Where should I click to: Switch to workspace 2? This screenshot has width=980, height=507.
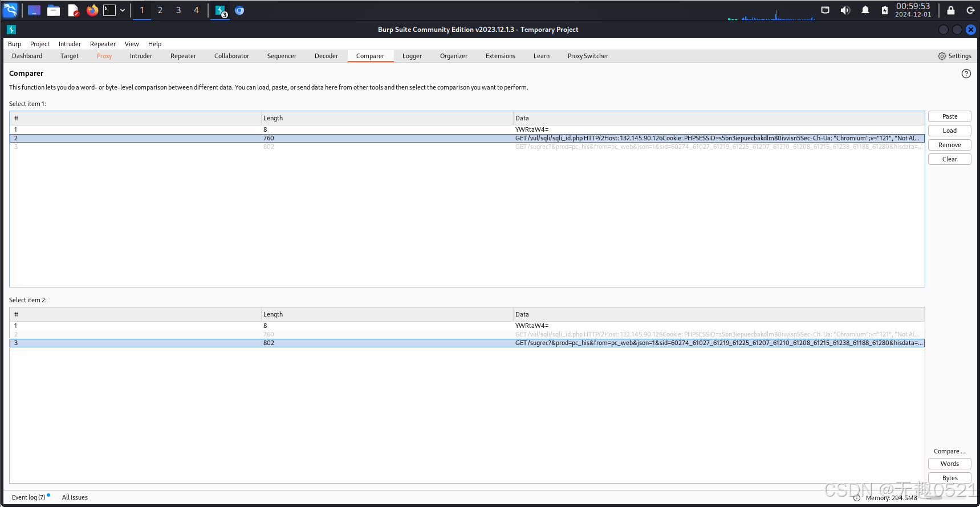click(160, 10)
